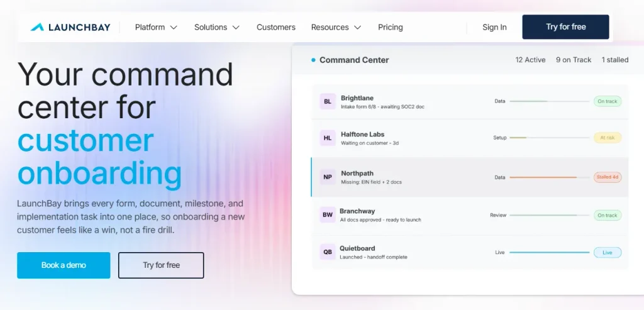Click the 12 Active count
644x310 pixels.
[530, 60]
